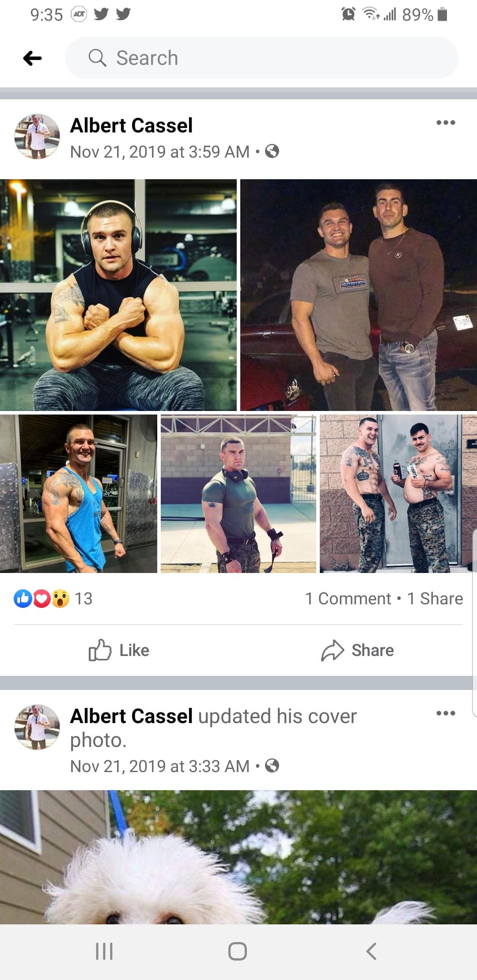Open blue tank top gym photo
The height and width of the screenshot is (980, 477).
79,494
